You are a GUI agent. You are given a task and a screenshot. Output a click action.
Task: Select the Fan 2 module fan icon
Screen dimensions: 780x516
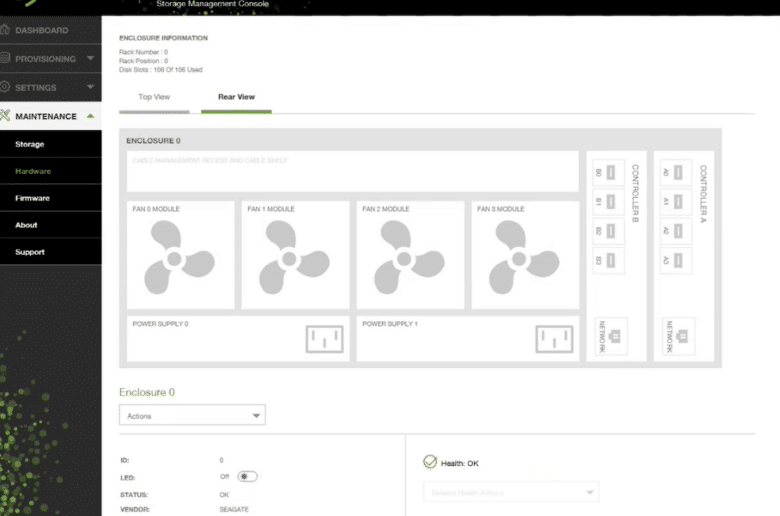[409, 258]
